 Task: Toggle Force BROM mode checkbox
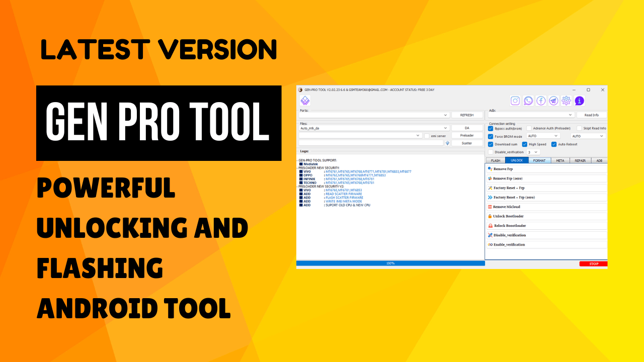click(x=491, y=136)
